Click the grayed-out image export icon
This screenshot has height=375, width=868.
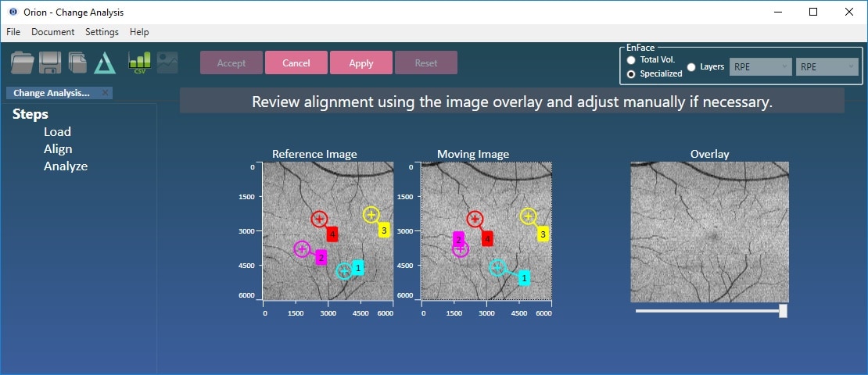(167, 62)
